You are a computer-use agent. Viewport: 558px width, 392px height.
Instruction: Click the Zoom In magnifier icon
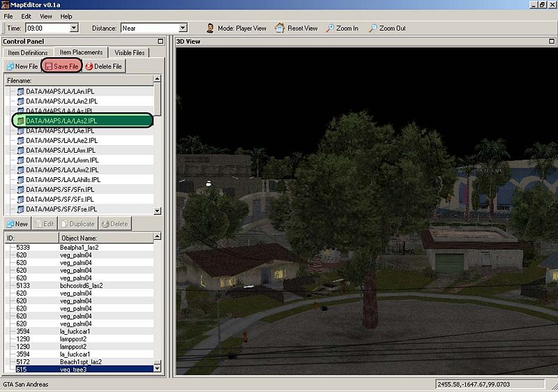click(329, 29)
